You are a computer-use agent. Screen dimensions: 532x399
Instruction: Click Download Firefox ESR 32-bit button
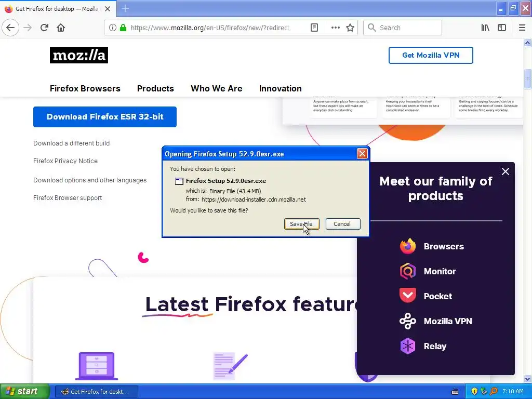click(x=105, y=117)
